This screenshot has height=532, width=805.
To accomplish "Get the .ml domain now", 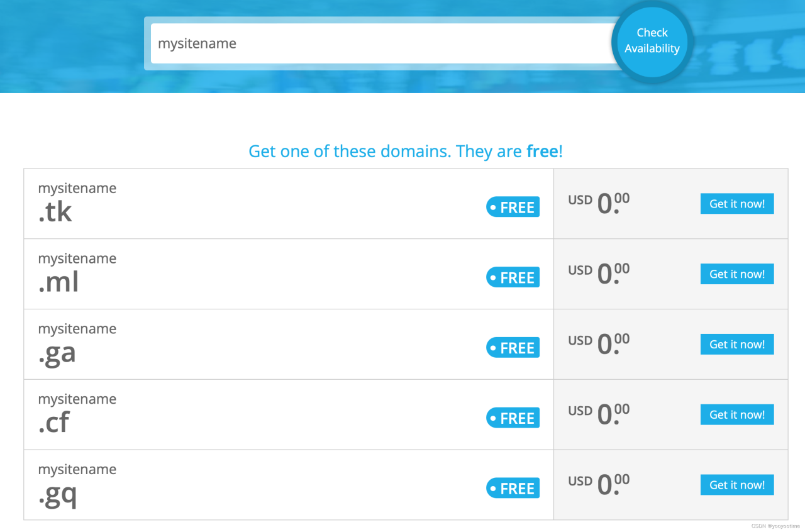I will coord(736,274).
